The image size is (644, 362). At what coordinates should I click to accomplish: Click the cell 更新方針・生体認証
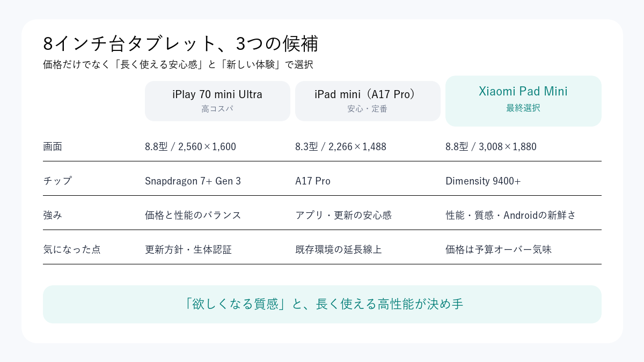point(188,249)
